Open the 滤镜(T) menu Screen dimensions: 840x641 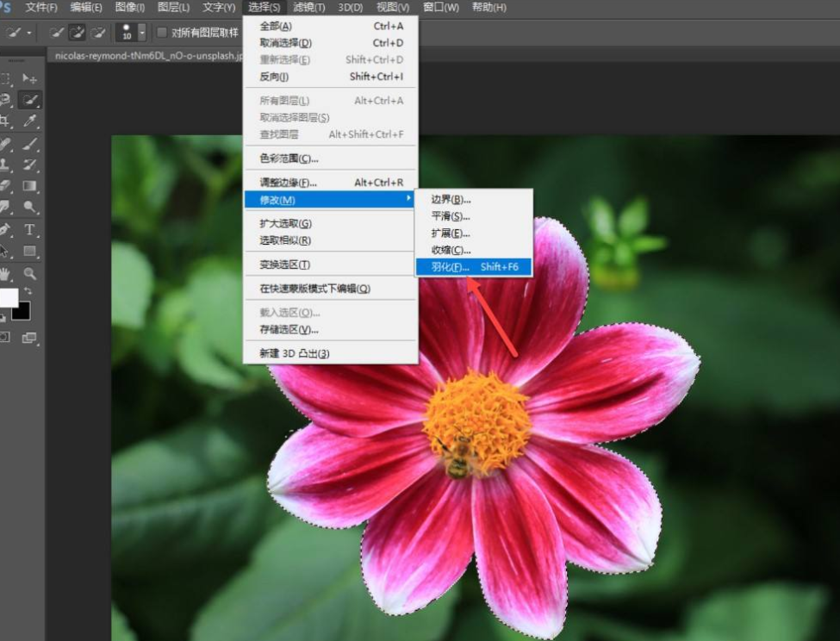click(309, 8)
